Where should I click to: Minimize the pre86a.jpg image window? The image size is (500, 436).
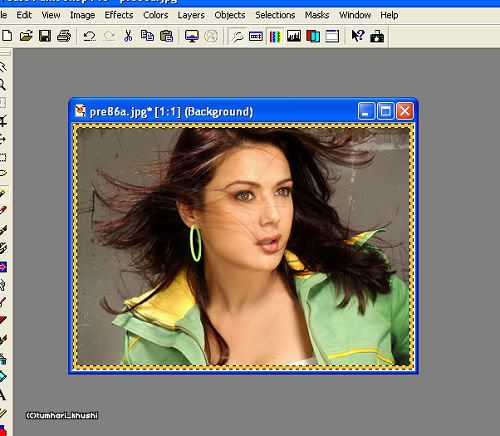pos(366,111)
